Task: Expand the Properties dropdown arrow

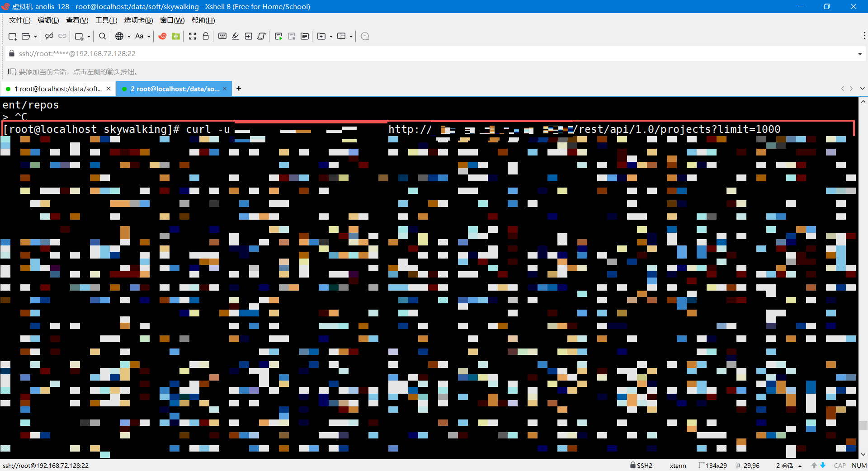Action: coord(89,37)
